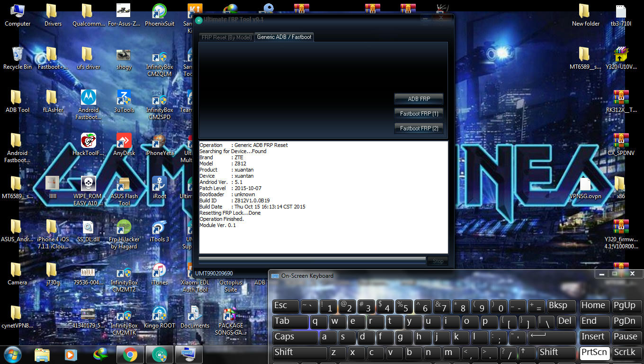Image resolution: width=644 pixels, height=364 pixels.
Task: Select the ASUS Flash Tool icon
Action: [124, 191]
